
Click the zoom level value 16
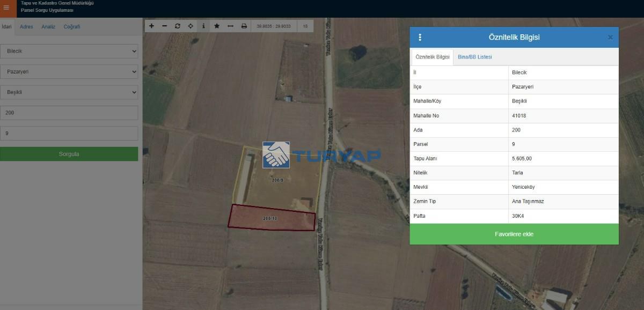click(305, 26)
